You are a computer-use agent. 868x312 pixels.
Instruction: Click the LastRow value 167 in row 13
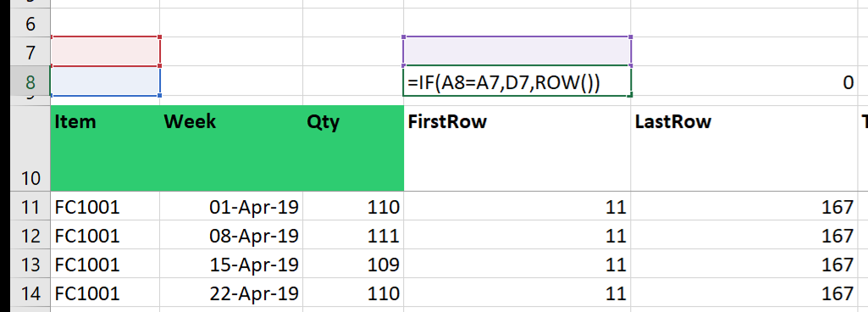pos(744,265)
